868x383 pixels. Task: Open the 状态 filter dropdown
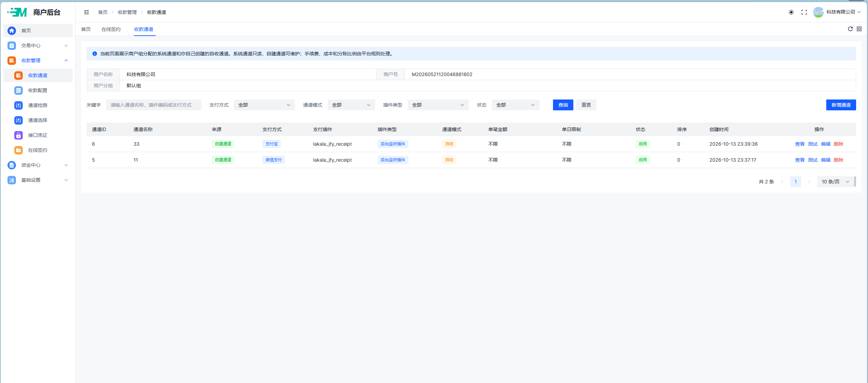[x=515, y=105]
